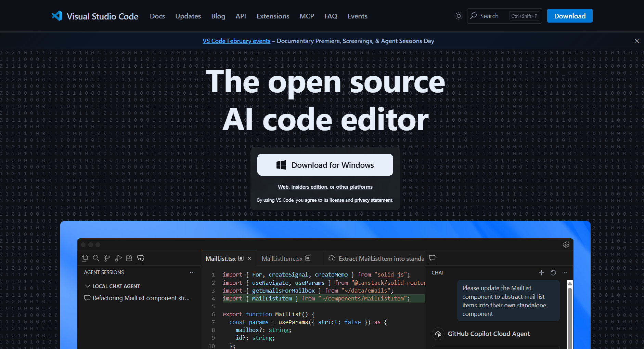This screenshot has height=349, width=644.
Task: Click the chat message about MailList component
Action: tap(508, 301)
